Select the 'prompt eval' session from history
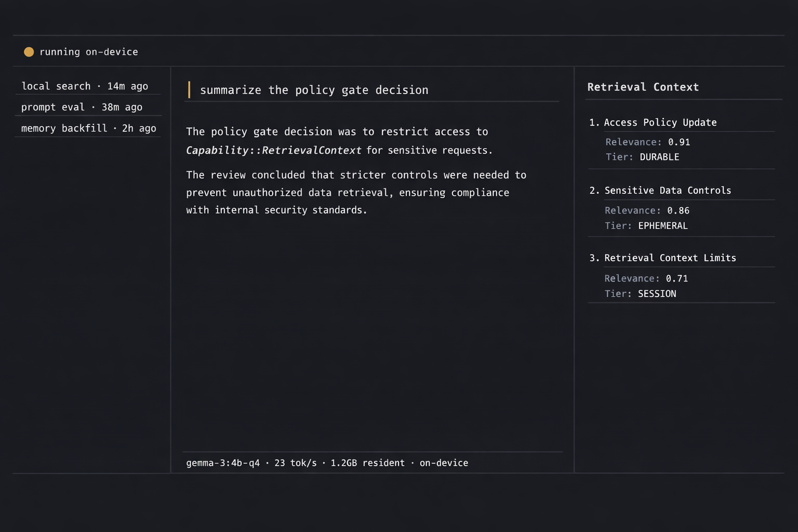The image size is (798, 532). point(82,107)
